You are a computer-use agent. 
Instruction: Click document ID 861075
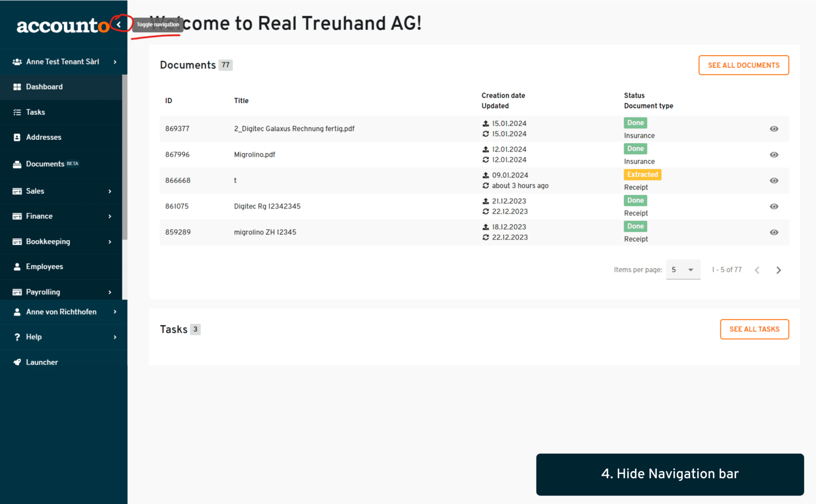tap(177, 207)
